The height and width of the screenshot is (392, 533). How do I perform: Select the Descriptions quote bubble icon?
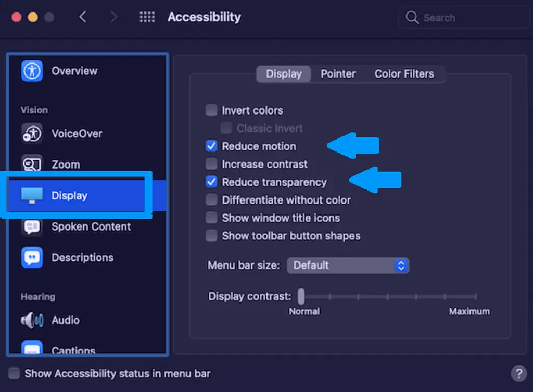point(32,257)
